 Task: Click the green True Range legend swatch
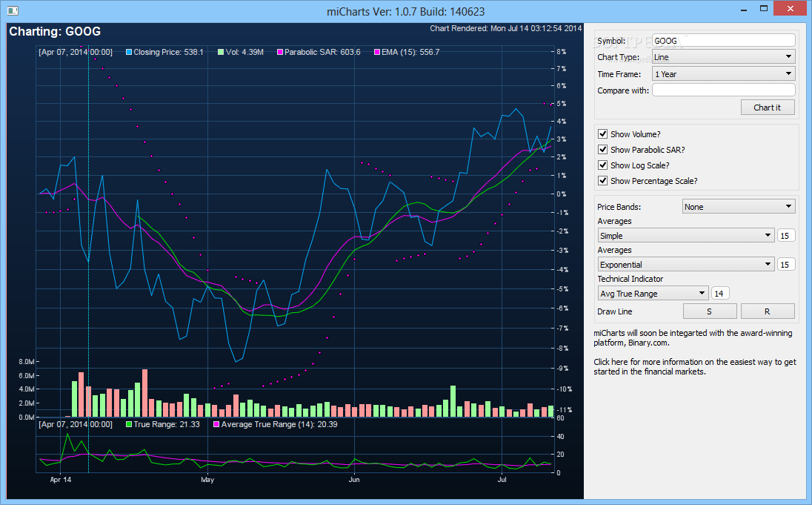(129, 424)
